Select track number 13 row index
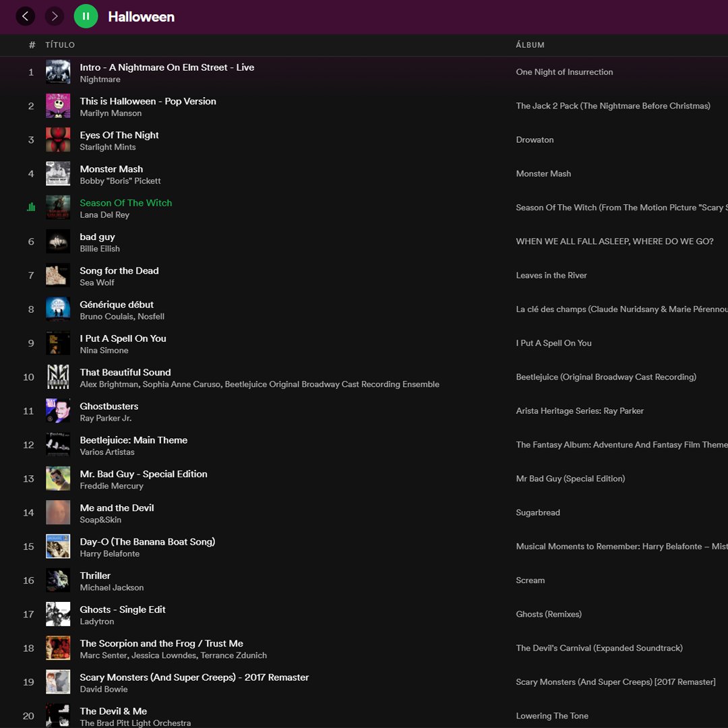Screen dimensions: 728x728 click(28, 479)
